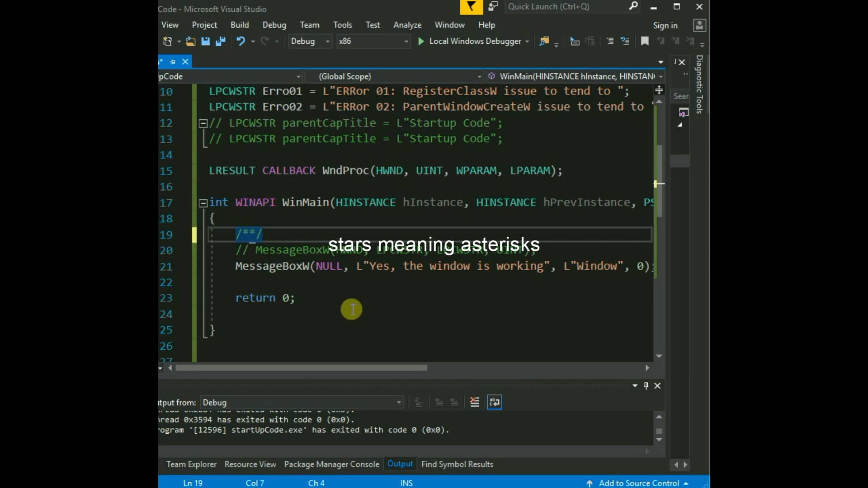Toggle a bookmark with the bookmark icon

[644, 41]
